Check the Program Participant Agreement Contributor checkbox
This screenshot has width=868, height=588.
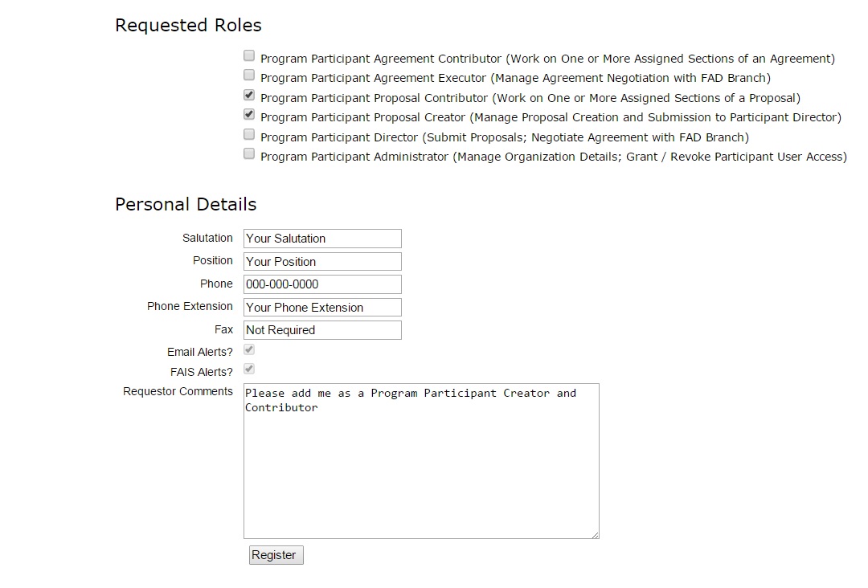point(249,56)
